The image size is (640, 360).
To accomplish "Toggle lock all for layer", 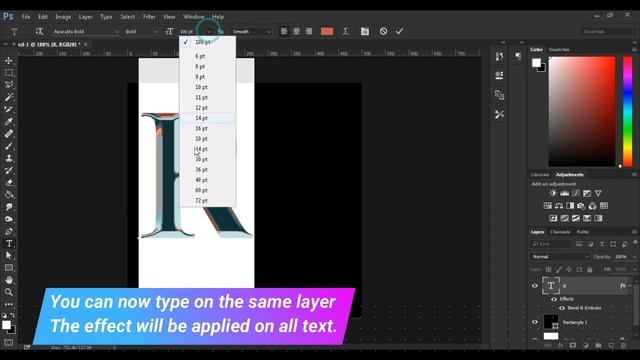I will coord(589,269).
